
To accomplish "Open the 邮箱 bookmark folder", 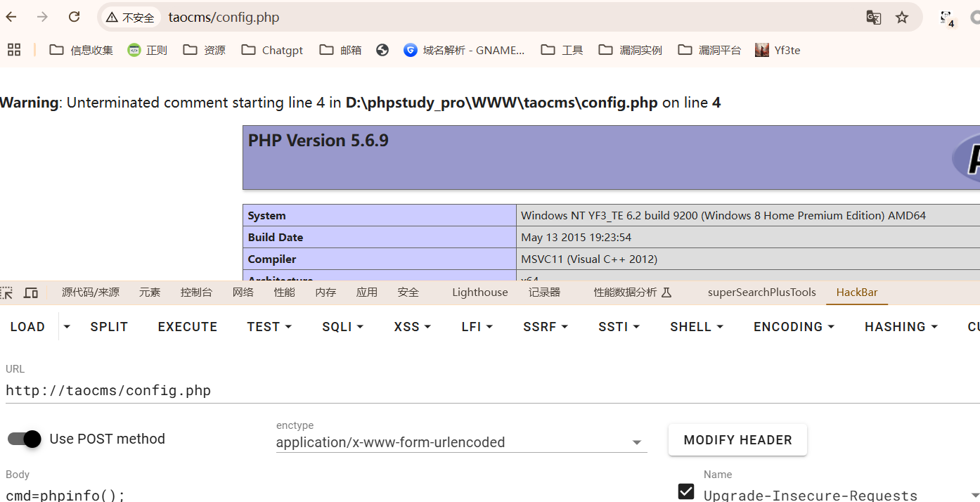I will (x=340, y=50).
